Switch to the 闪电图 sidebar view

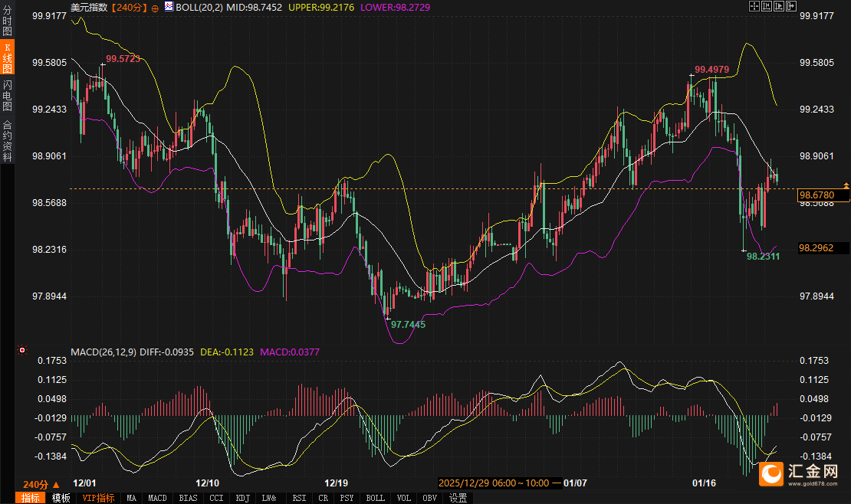coord(8,95)
